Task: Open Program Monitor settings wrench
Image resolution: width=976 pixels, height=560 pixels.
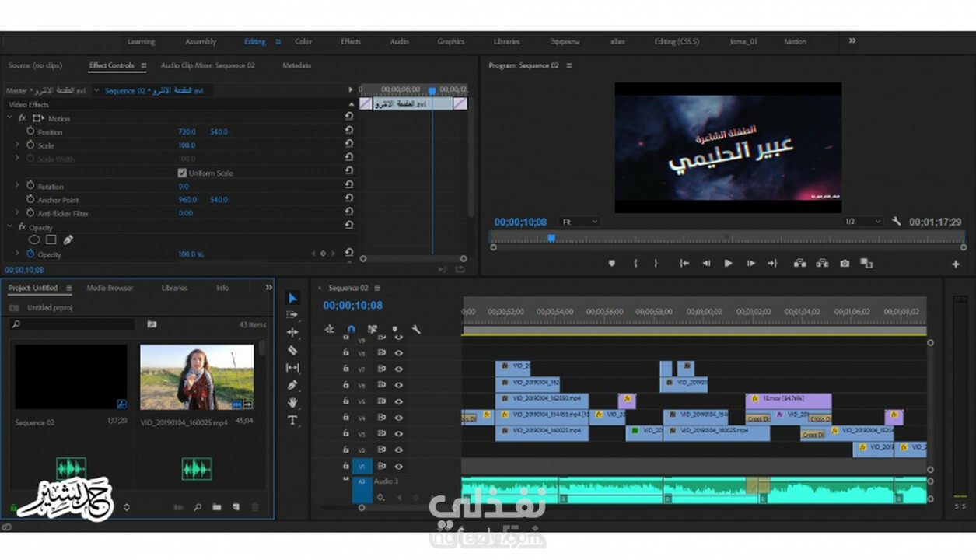Action: pyautogui.click(x=897, y=222)
